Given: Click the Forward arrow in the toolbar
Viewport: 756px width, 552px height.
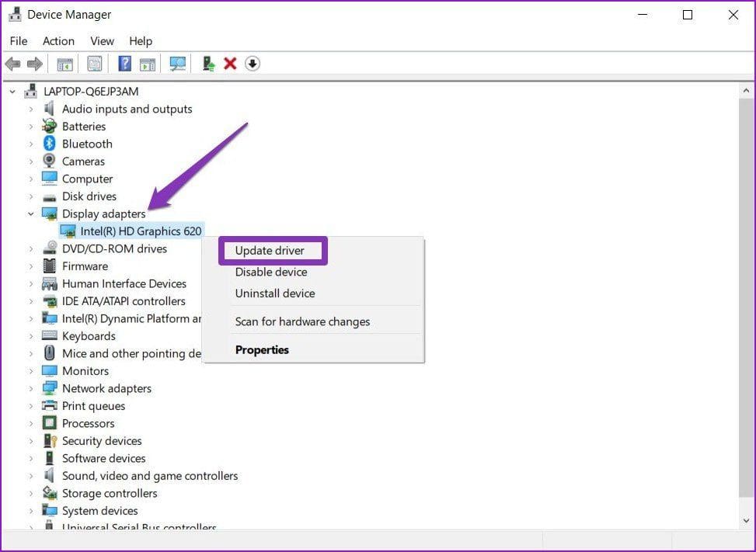Looking at the screenshot, I should [35, 64].
